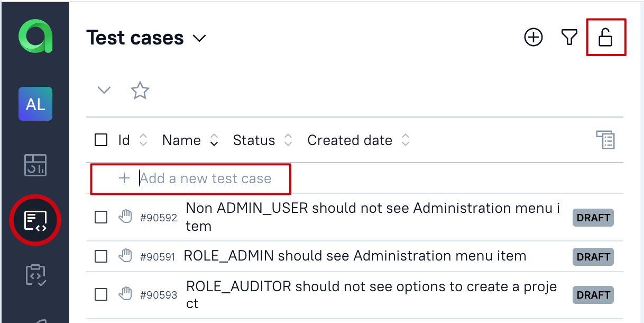This screenshot has width=644, height=323.
Task: Open the Launches clipboard sidebar icon
Action: 35,275
